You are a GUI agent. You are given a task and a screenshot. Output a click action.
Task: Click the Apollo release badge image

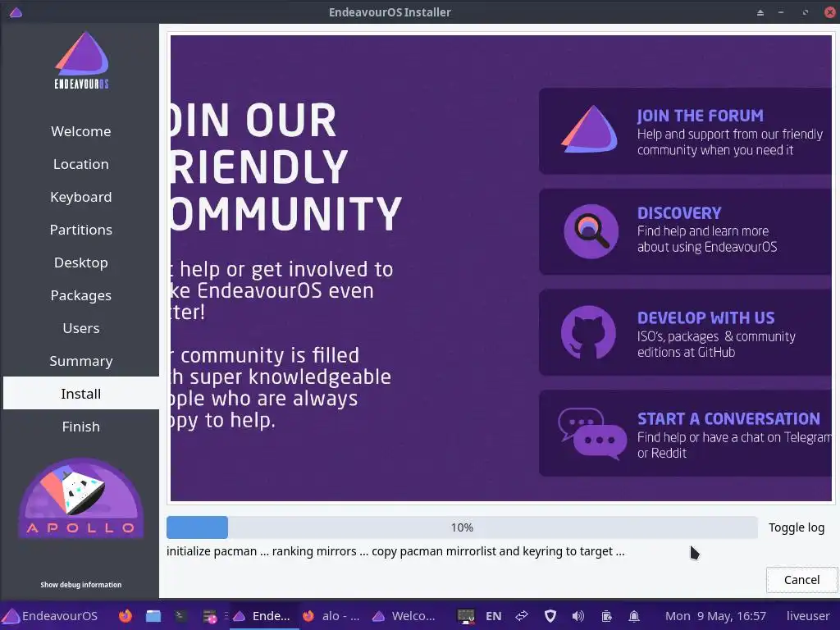tap(81, 498)
